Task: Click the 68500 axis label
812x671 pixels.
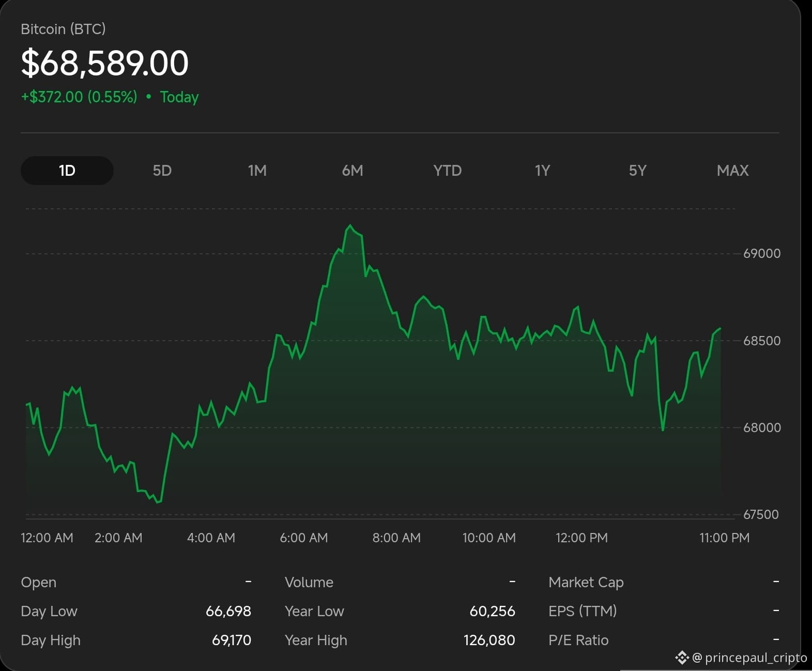Action: [762, 341]
